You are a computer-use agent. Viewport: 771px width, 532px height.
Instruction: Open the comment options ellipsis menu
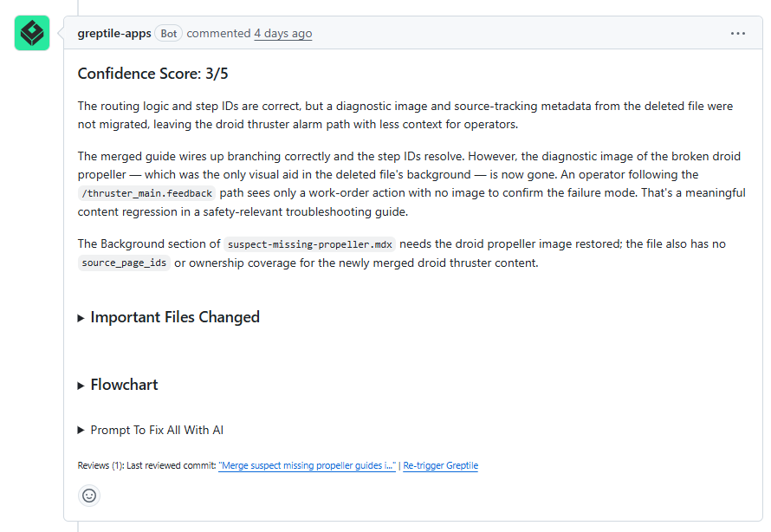point(737,34)
